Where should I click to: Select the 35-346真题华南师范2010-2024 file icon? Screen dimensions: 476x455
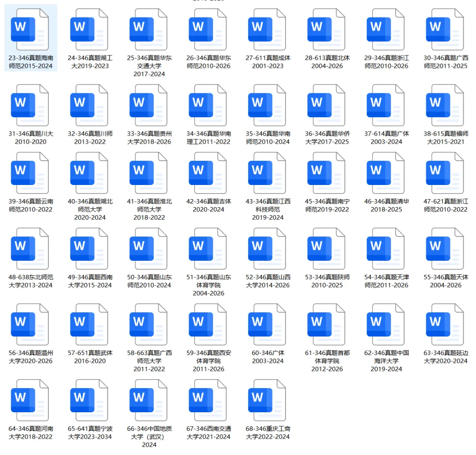[x=267, y=105]
